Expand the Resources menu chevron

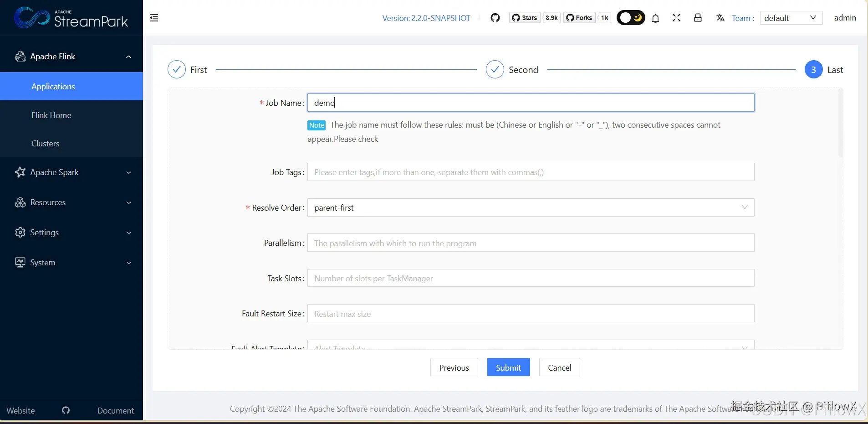(129, 202)
